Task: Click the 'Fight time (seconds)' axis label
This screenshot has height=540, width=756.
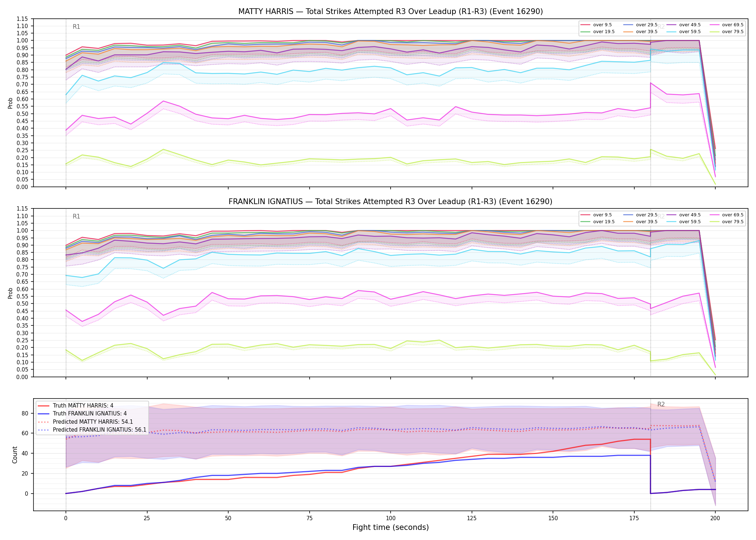Action: click(x=391, y=527)
